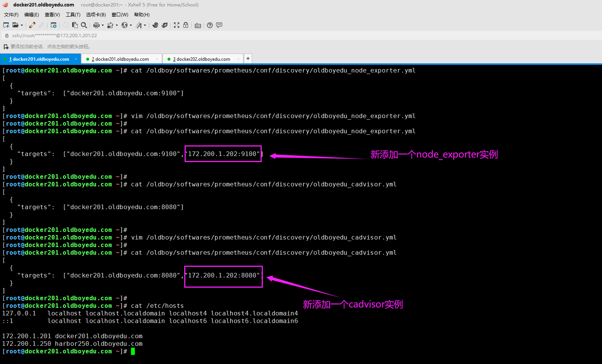This screenshot has width=602, height=364.
Task: Create a new session with toolbar icon
Action: tap(6, 25)
